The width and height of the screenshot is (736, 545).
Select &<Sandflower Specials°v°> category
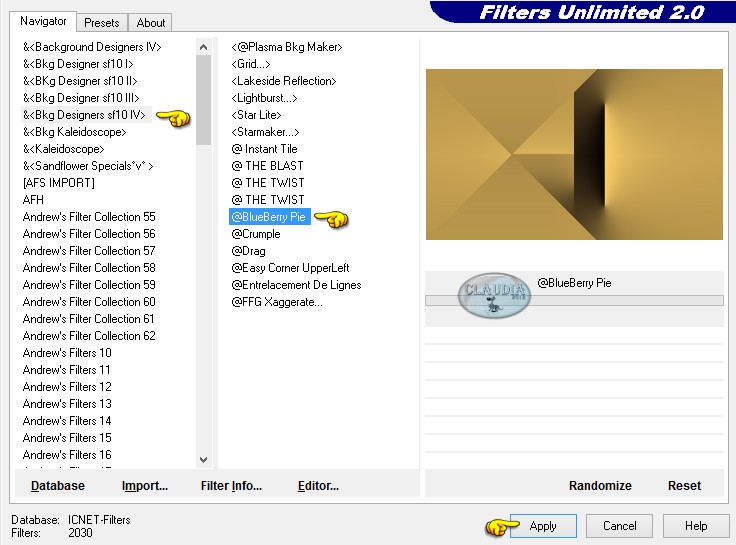[x=88, y=166]
